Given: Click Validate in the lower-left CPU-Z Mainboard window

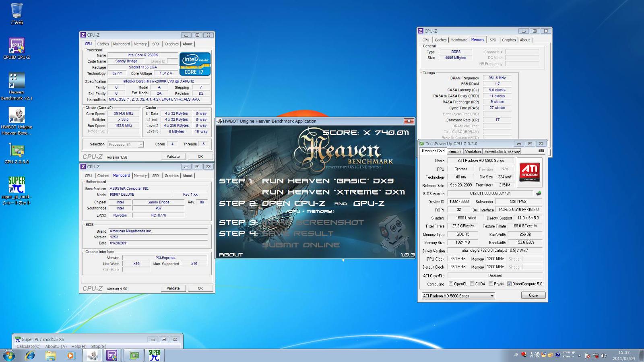Looking at the screenshot, I should tap(173, 288).
